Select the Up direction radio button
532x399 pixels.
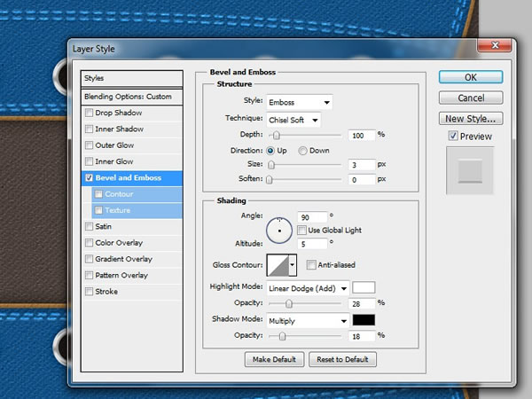click(270, 151)
